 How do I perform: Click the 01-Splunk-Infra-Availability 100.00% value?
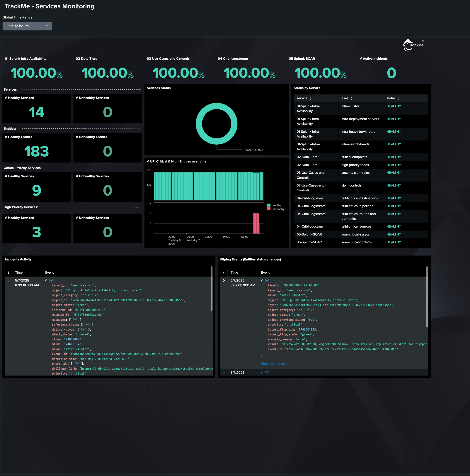click(x=36, y=73)
